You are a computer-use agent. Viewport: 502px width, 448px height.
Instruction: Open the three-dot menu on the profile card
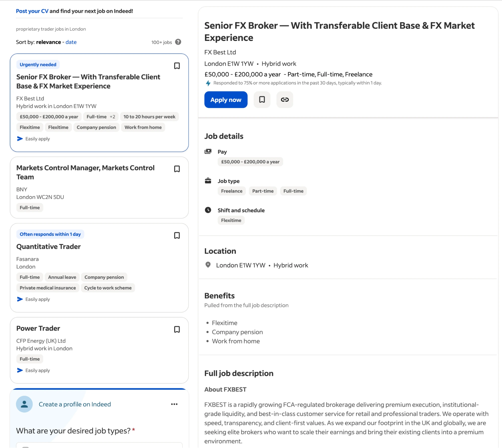pyautogui.click(x=174, y=404)
